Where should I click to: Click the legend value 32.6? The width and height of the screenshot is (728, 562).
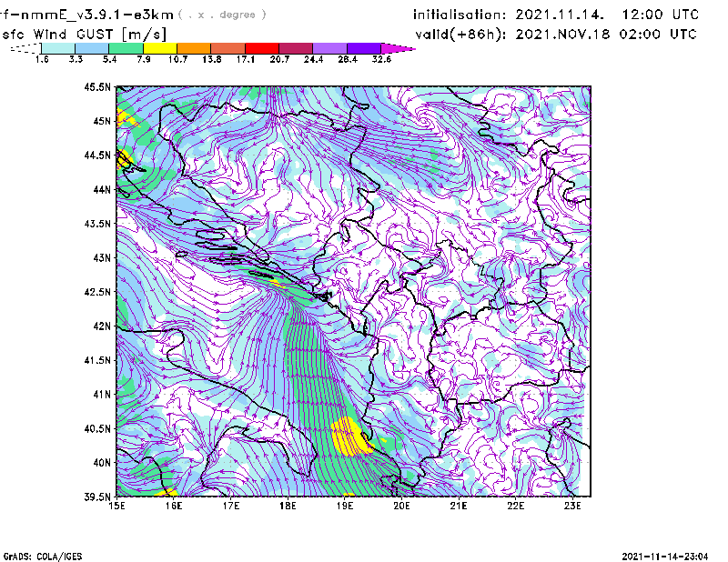coord(381,59)
